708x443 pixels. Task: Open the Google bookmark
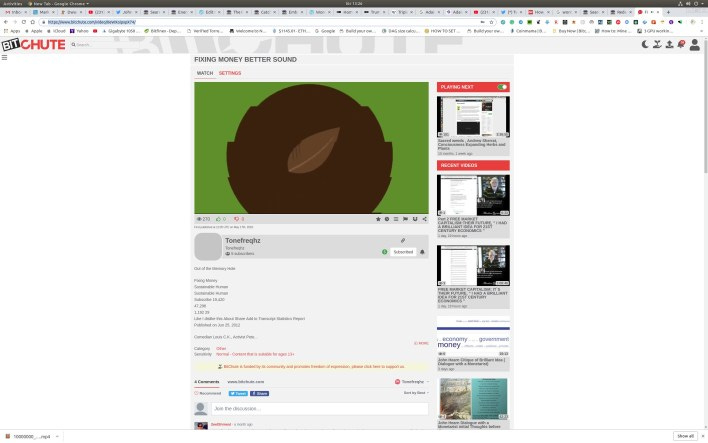pyautogui.click(x=325, y=31)
